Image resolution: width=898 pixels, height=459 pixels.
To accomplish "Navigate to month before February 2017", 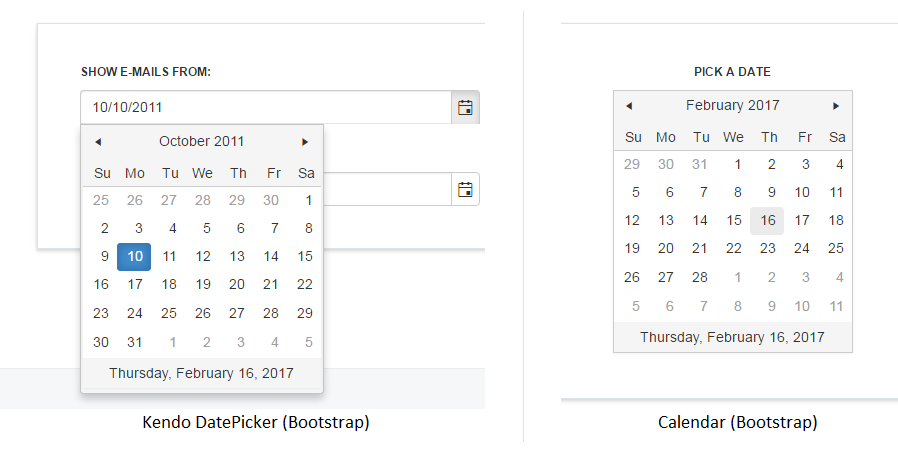I will click(629, 106).
